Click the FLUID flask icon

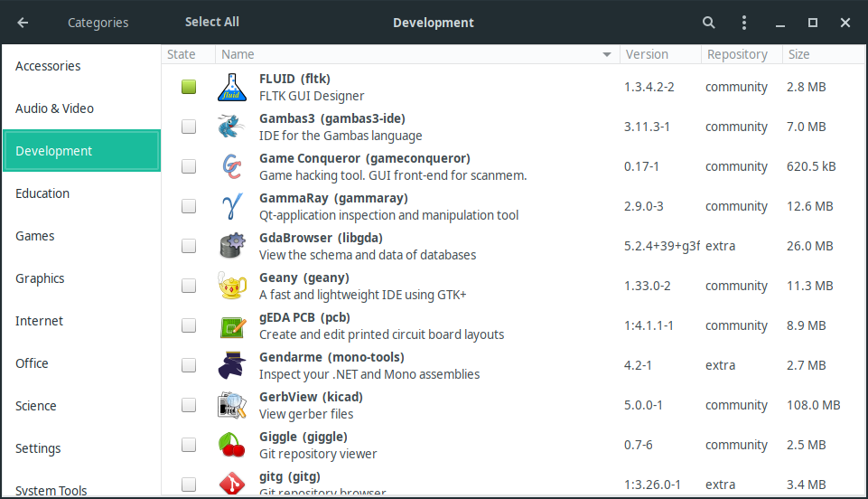click(232, 87)
